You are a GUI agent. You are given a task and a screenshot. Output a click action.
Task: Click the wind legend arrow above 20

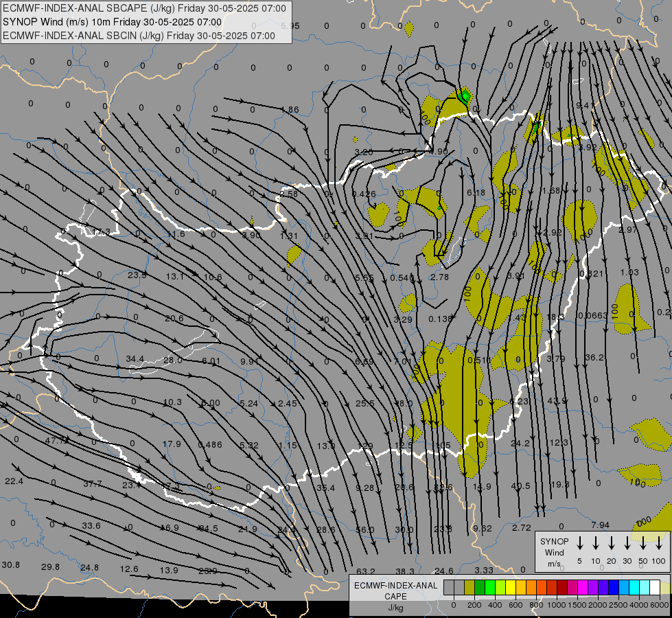(612, 543)
